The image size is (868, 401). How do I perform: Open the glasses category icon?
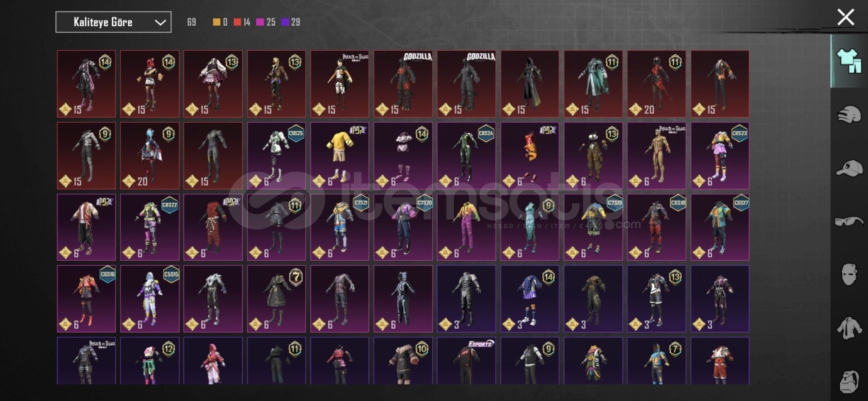pyautogui.click(x=849, y=222)
